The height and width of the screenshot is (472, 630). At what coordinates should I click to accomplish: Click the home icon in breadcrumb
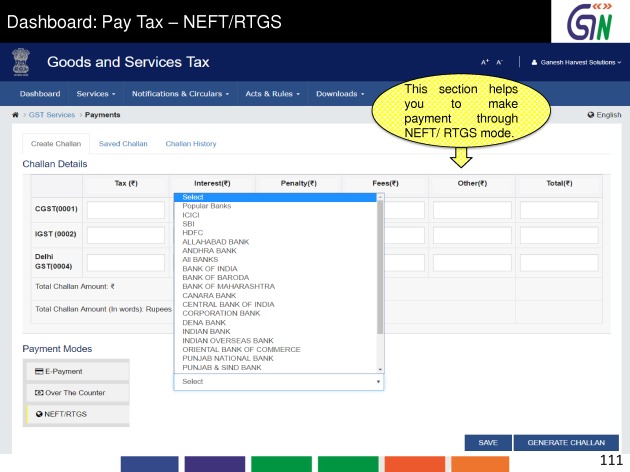coord(15,115)
